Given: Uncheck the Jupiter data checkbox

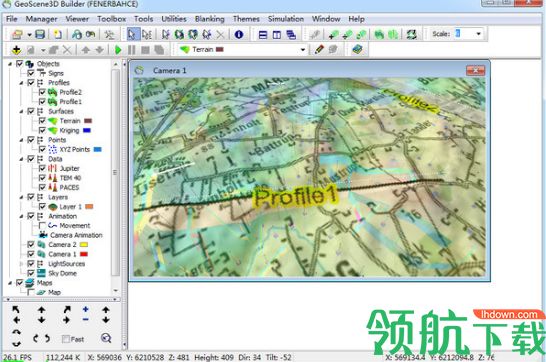Looking at the screenshot, I should point(42,168).
